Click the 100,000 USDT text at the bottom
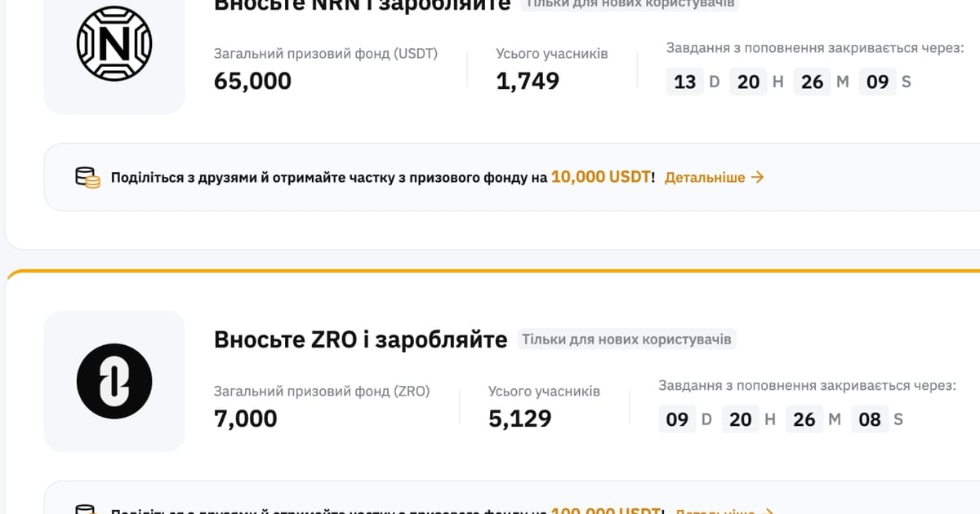The image size is (980, 514). coord(606,511)
